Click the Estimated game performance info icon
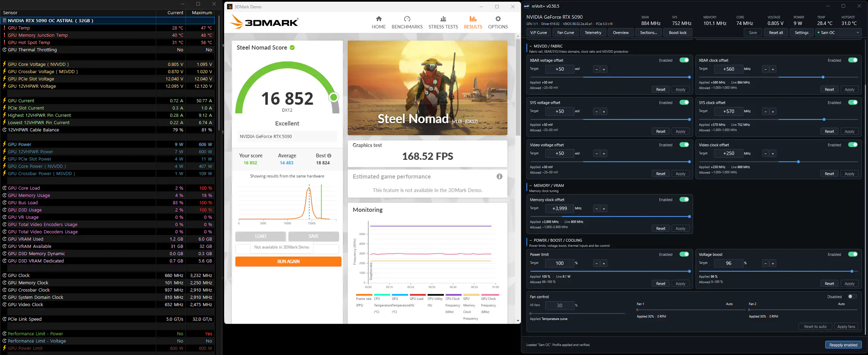868x355 pixels. pyautogui.click(x=499, y=176)
